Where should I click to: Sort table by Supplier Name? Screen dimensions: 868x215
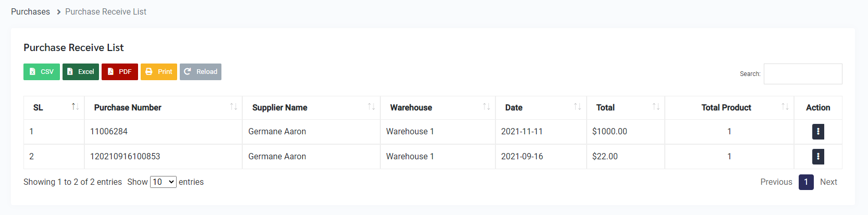point(280,108)
